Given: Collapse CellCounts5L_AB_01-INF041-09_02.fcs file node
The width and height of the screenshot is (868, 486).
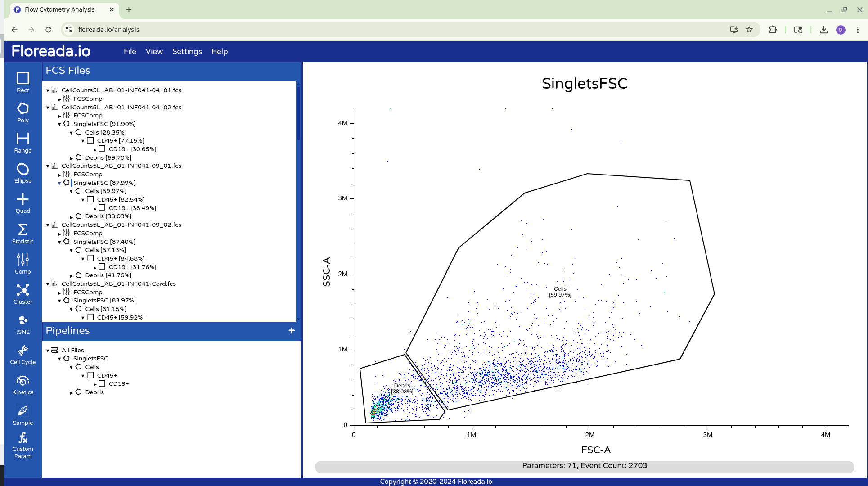Looking at the screenshot, I should pyautogui.click(x=48, y=225).
